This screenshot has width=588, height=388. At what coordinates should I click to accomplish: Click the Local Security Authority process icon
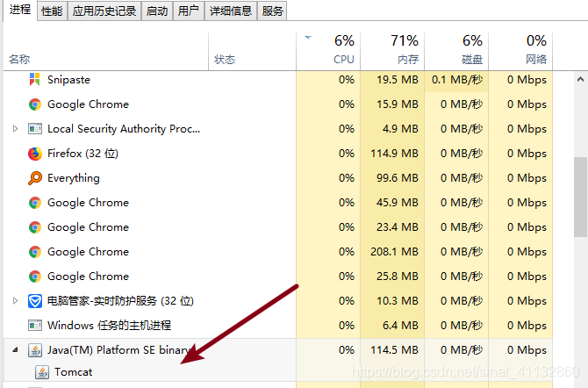click(35, 129)
